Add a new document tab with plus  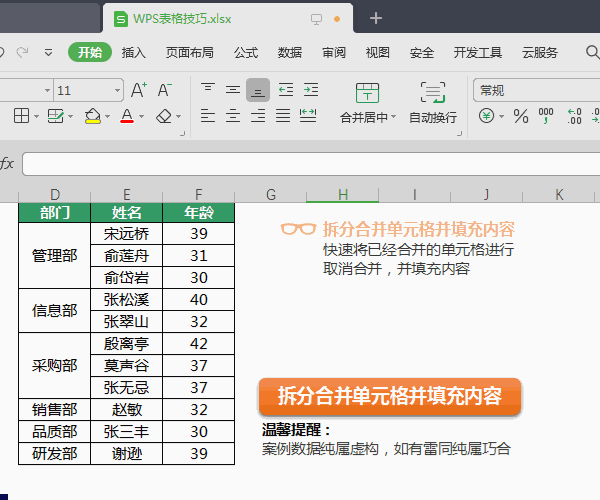(376, 18)
